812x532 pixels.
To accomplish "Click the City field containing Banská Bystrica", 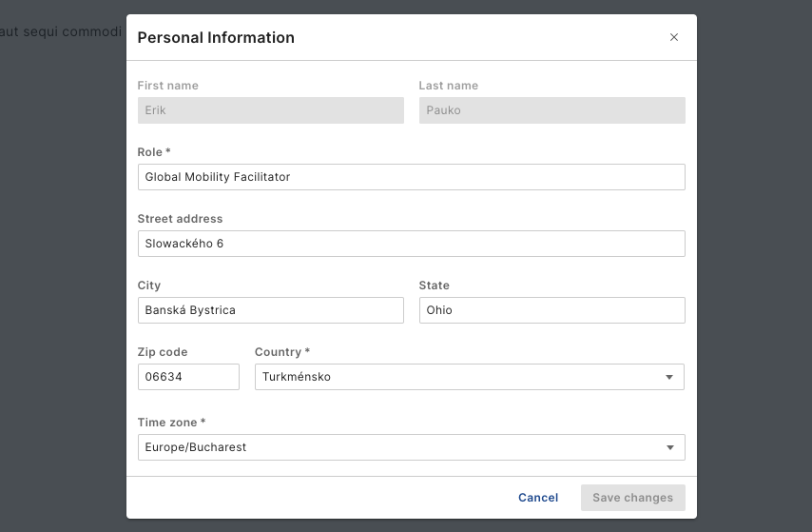I will tap(270, 310).
